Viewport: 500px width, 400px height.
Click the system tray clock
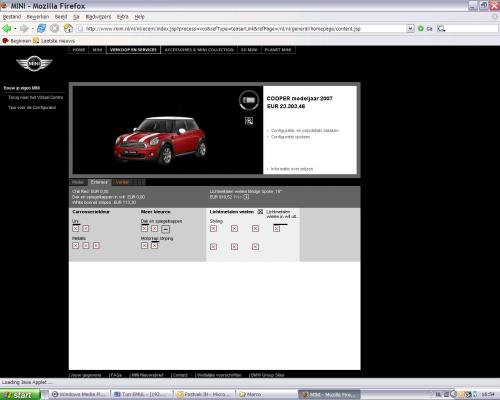(x=488, y=394)
